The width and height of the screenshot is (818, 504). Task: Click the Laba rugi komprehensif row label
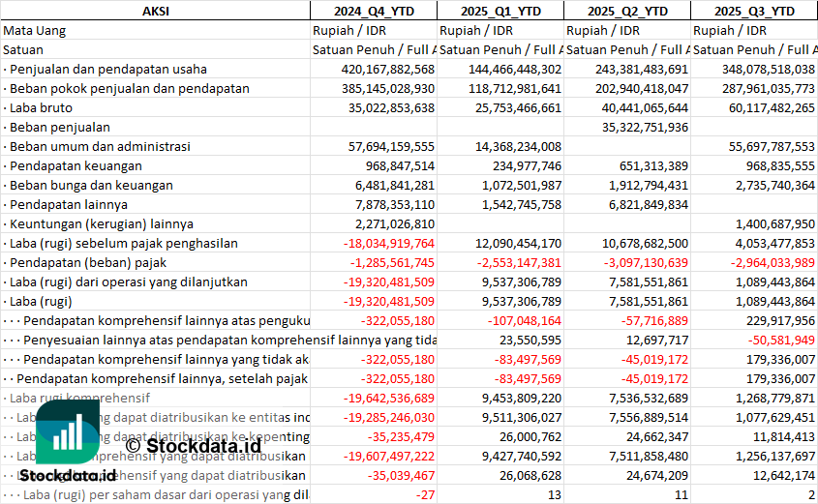tap(78, 398)
